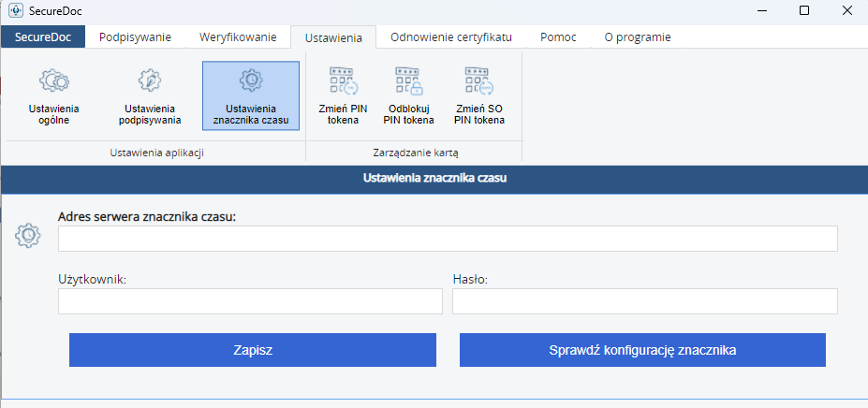Switch to Odnowienie certyfikatu tab

pyautogui.click(x=451, y=37)
